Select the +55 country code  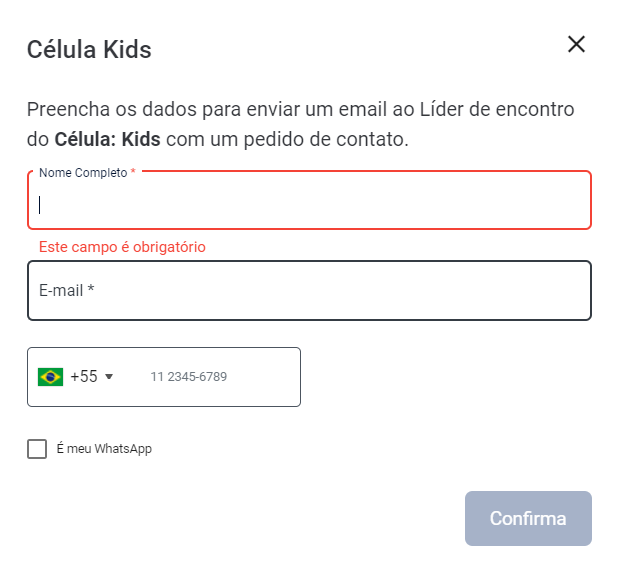pyautogui.click(x=84, y=377)
